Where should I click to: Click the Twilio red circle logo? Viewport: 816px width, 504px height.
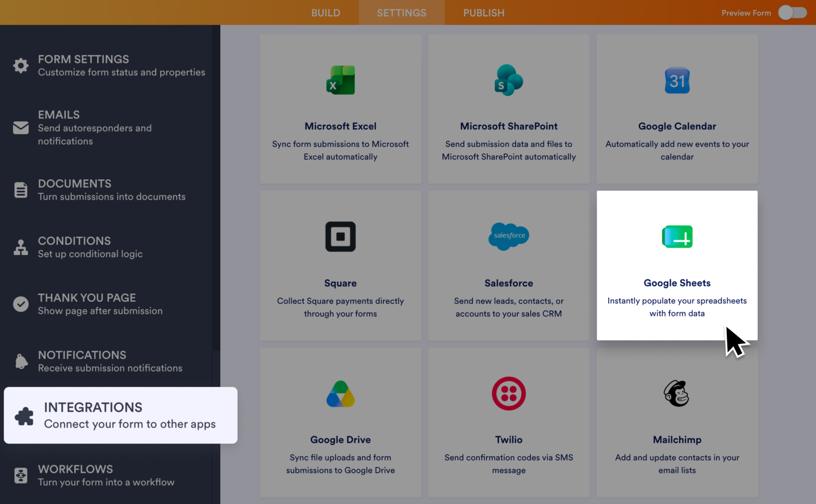coord(509,393)
